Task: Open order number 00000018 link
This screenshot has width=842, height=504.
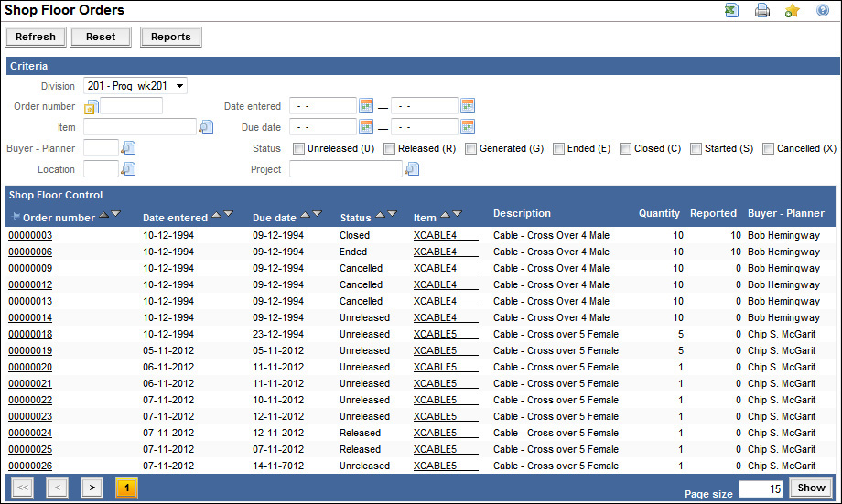Action: pos(30,335)
